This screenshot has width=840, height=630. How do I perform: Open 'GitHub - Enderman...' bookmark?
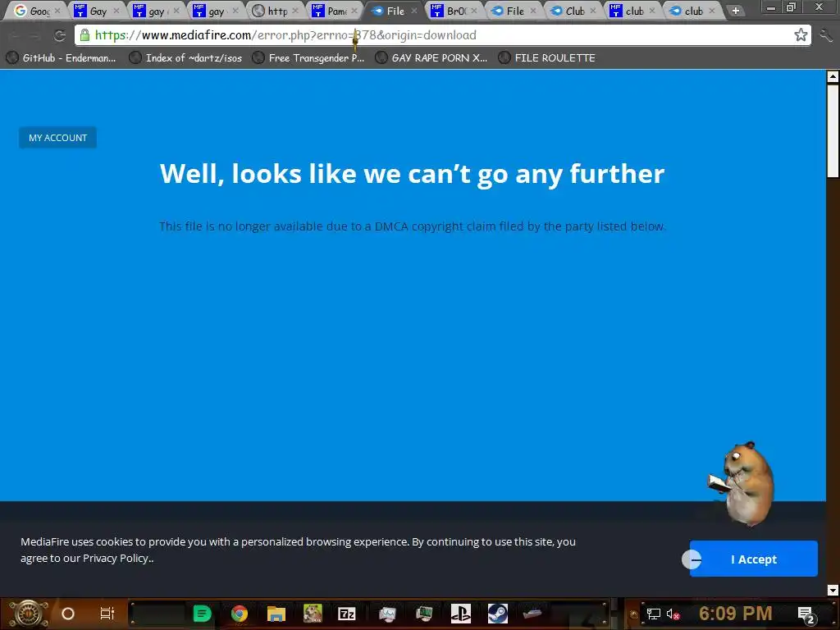pos(61,58)
